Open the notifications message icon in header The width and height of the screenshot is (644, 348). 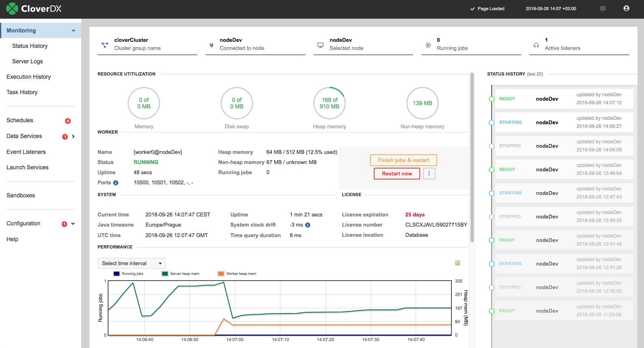[x=603, y=9]
